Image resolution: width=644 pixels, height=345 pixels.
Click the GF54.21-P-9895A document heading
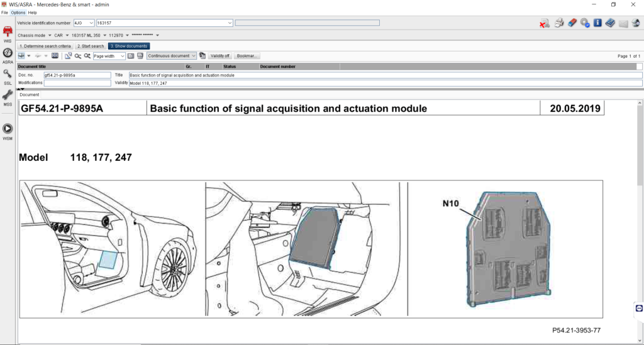tap(62, 108)
